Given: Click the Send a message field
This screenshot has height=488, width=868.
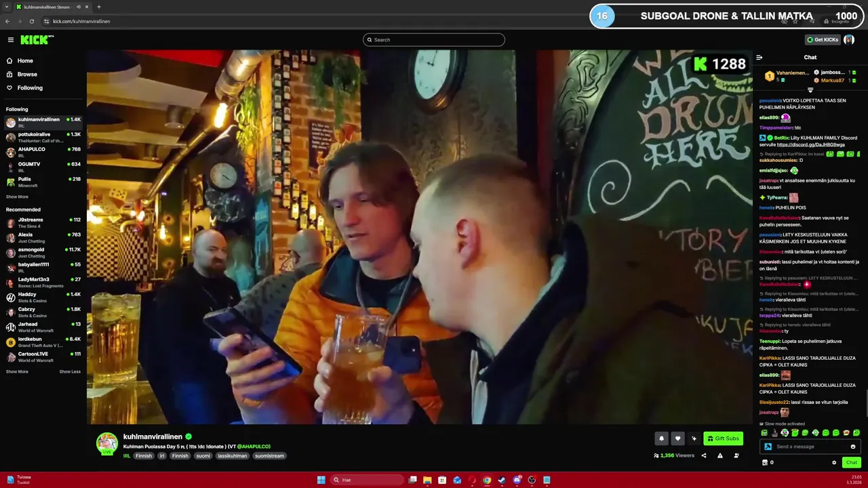Looking at the screenshot, I should (x=810, y=447).
